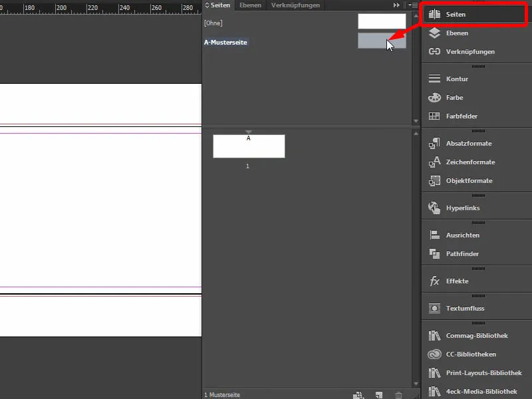Click the down scroll arrow of the pages section
This screenshot has height=399, width=532.
416,384
